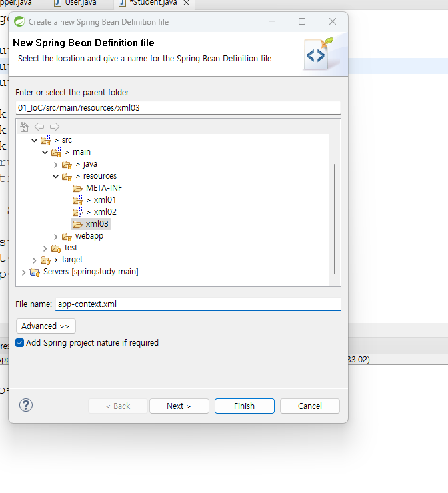Expand the target folder node
The height and width of the screenshot is (493, 448).
pos(34,260)
